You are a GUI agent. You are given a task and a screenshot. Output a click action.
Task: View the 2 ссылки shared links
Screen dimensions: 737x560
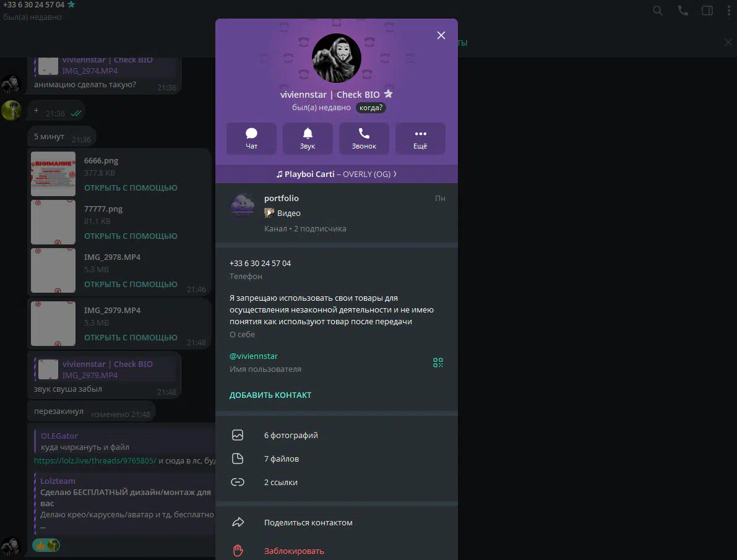(337, 483)
